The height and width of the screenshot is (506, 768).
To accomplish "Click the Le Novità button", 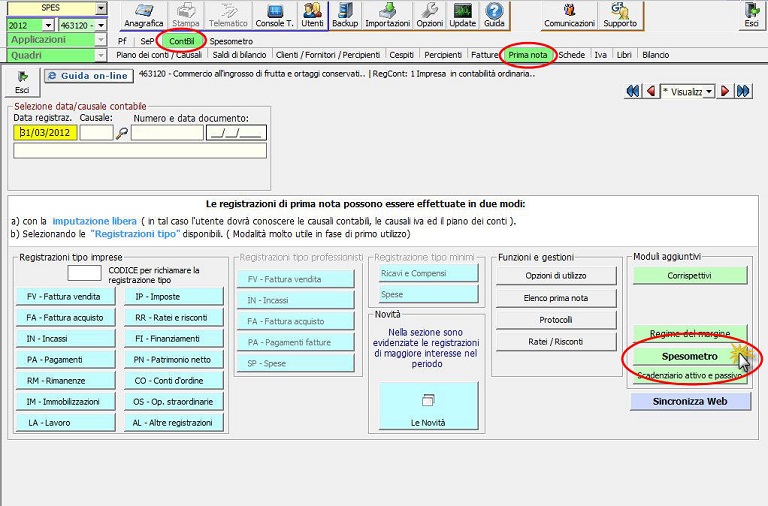I will point(428,406).
